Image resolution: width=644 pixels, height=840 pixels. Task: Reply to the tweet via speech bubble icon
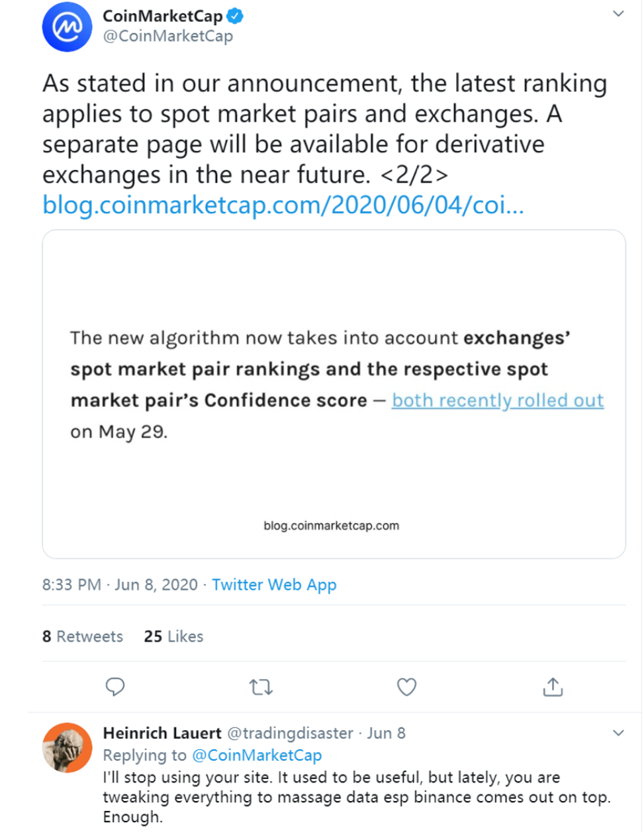pos(115,687)
